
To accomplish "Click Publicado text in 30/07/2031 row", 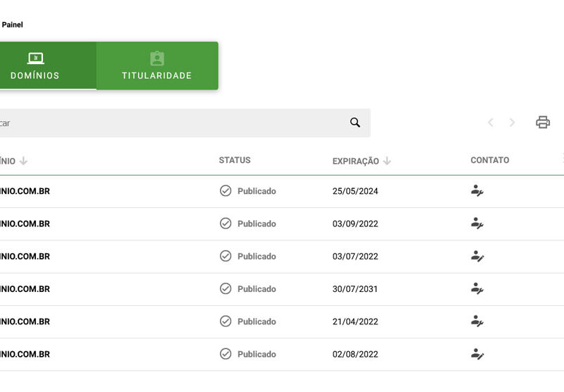I will pos(257,289).
